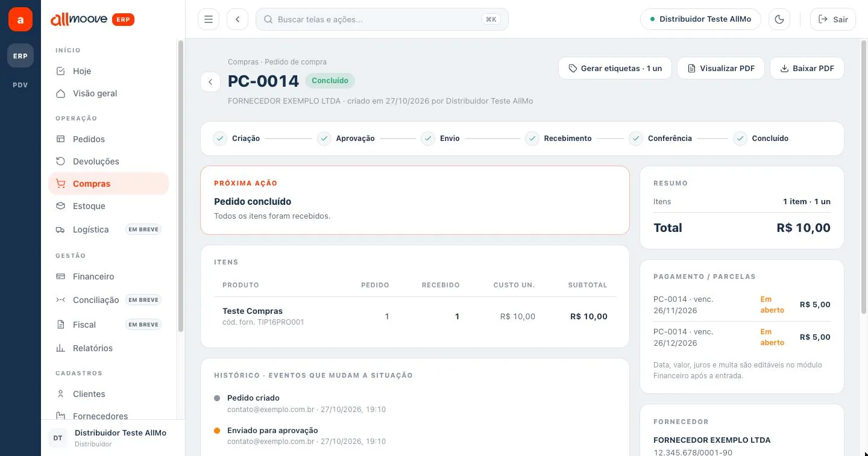Click the allmoove ERP logo
This screenshot has height=456, width=868.
tap(92, 19)
